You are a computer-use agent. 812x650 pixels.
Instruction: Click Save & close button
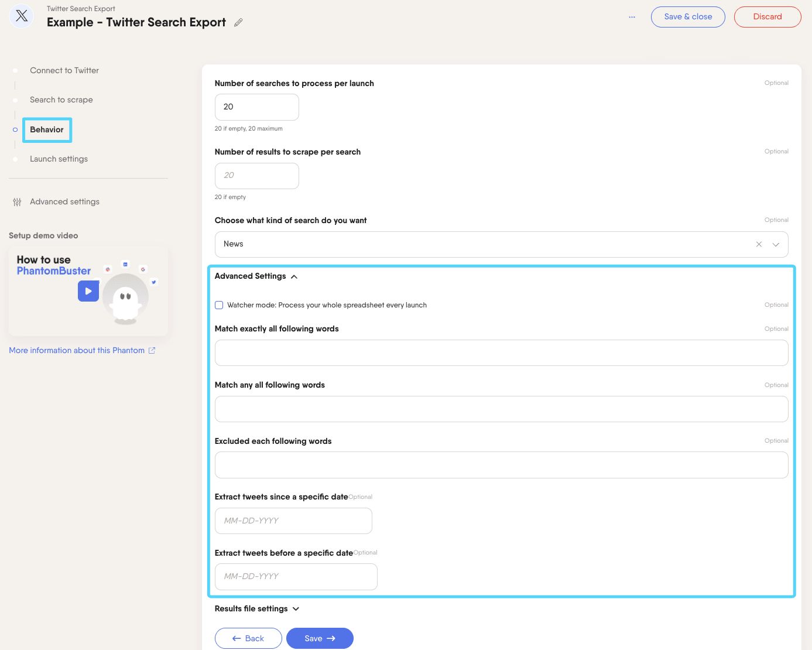[x=688, y=16]
